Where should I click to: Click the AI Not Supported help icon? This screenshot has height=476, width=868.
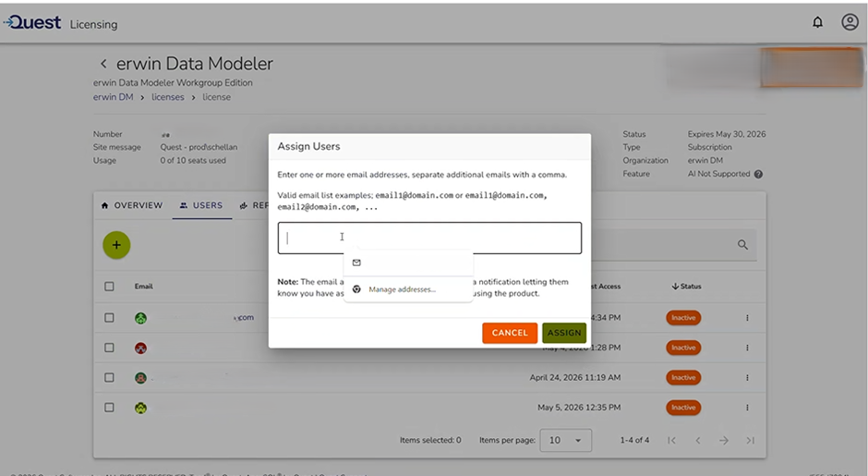pyautogui.click(x=758, y=174)
